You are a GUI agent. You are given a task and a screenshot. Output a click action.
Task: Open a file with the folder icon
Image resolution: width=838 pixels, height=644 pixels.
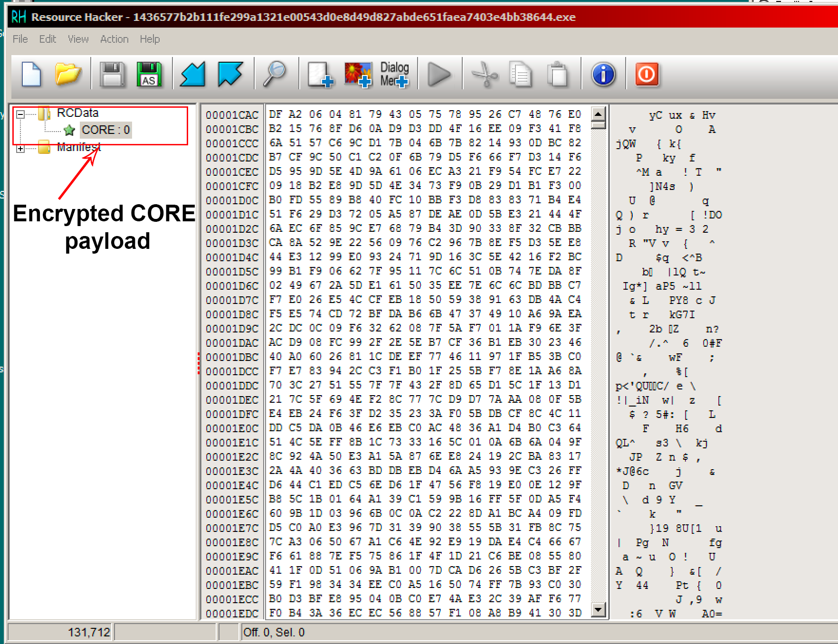(68, 74)
